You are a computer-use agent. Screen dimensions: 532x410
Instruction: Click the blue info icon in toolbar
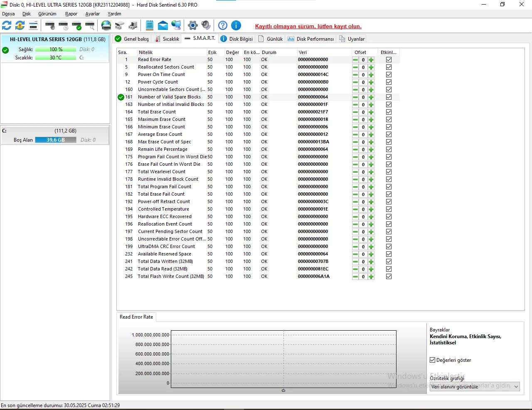[x=236, y=25]
